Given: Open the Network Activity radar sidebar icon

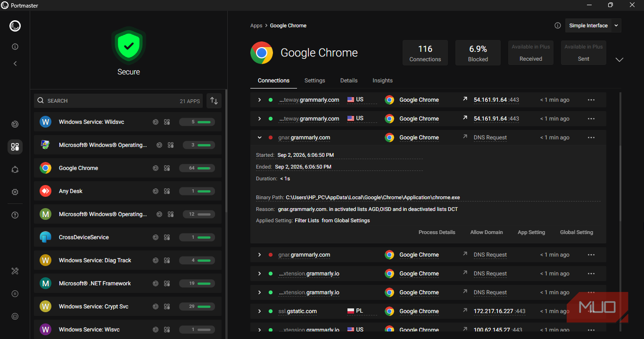Looking at the screenshot, I should tap(15, 124).
